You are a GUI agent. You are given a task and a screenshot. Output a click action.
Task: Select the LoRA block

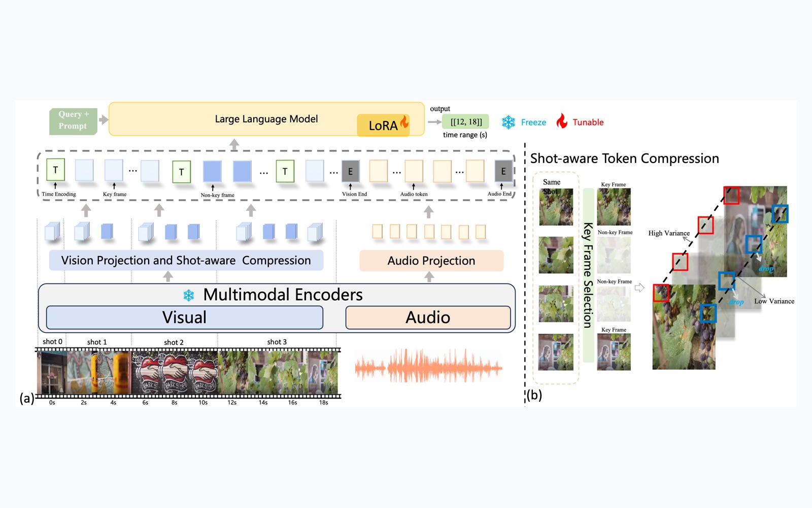click(x=383, y=125)
